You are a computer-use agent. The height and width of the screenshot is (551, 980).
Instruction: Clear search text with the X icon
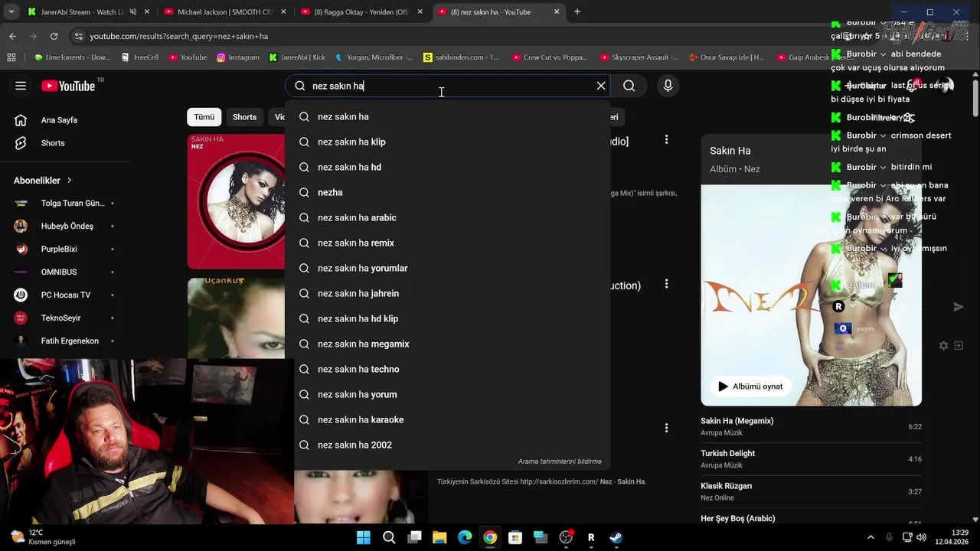601,86
